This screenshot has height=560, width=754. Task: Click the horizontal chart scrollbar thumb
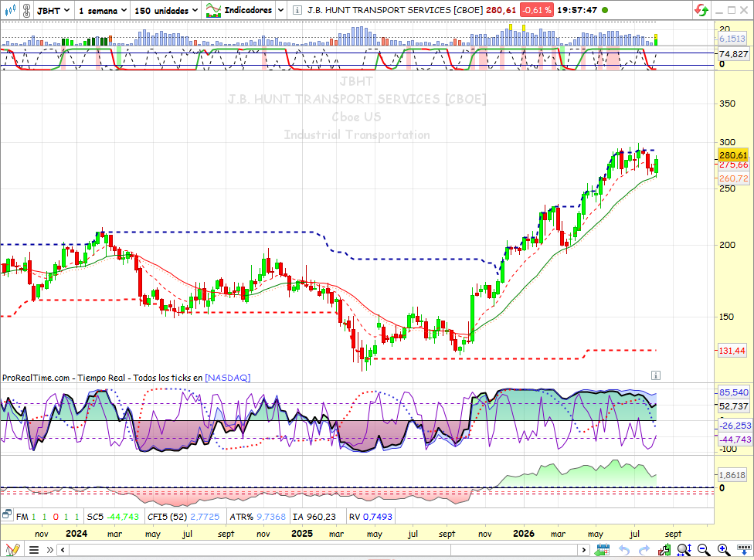point(515,549)
